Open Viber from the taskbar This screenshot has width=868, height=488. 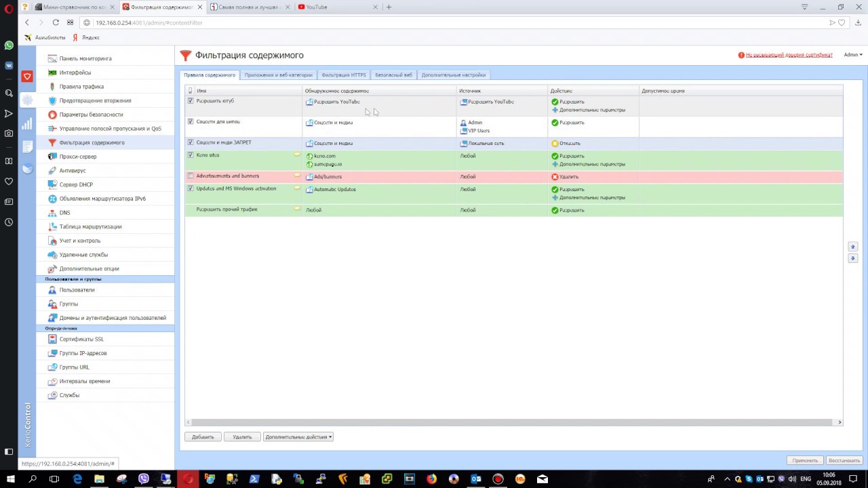(x=144, y=479)
